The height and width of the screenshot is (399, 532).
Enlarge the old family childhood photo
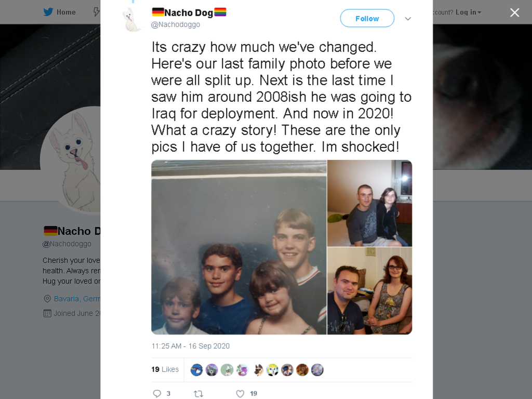(239, 247)
